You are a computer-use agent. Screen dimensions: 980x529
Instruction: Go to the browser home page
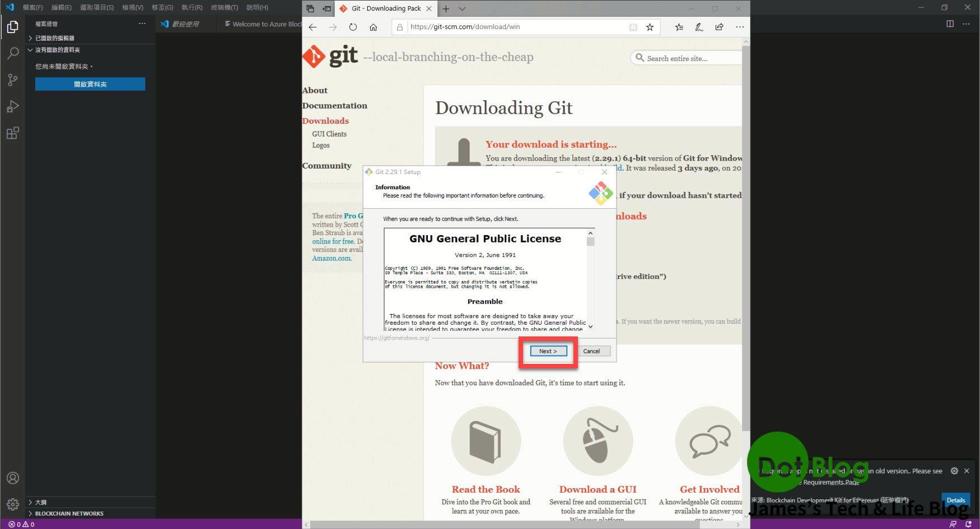pos(373,27)
